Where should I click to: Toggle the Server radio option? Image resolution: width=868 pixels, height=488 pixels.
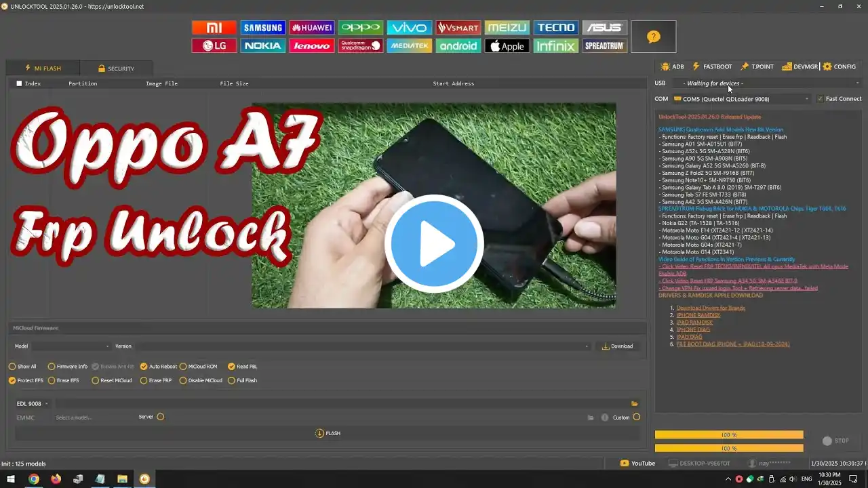(x=161, y=417)
